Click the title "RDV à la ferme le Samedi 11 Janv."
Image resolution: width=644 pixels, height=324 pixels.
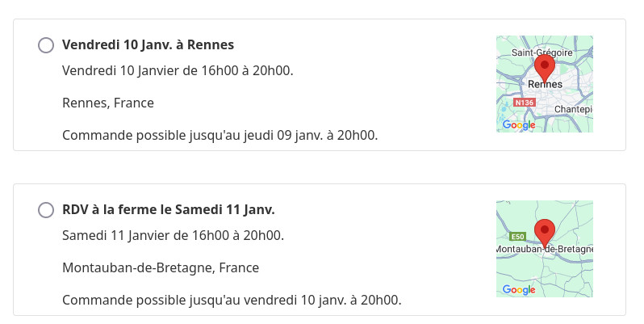(x=169, y=209)
